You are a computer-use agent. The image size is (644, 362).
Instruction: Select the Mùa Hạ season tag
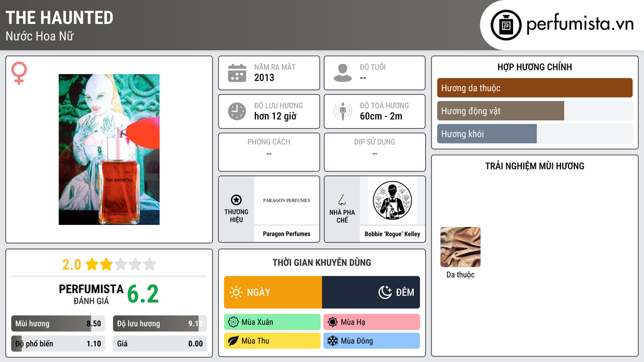point(372,322)
